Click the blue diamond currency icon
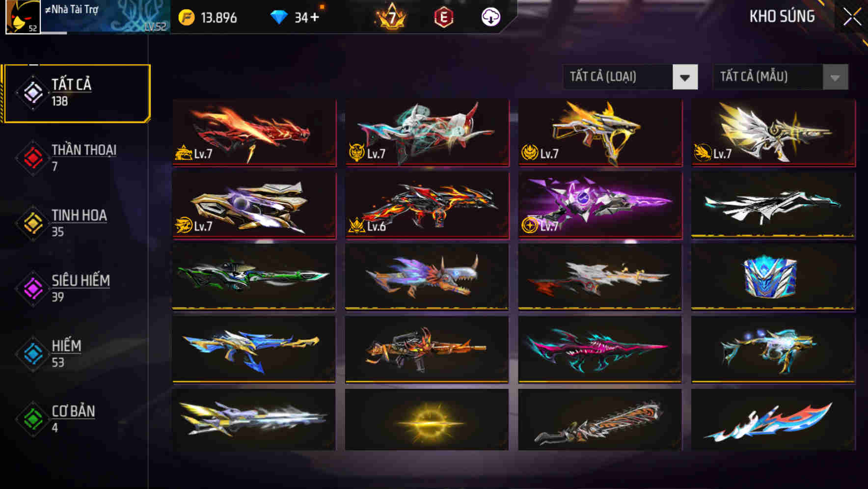Viewport: 868px width, 489px height. pos(279,18)
